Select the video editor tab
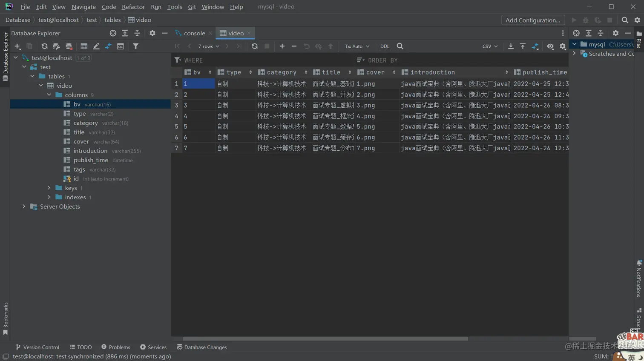 click(x=236, y=33)
